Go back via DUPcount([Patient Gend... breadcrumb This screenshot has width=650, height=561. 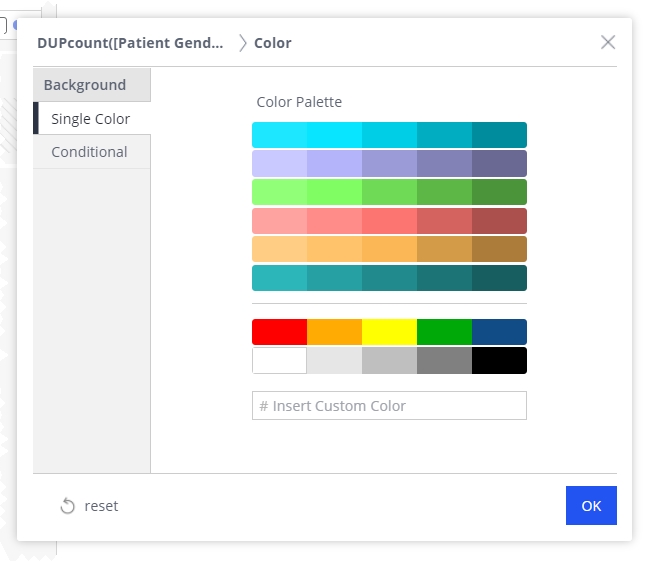coord(130,43)
